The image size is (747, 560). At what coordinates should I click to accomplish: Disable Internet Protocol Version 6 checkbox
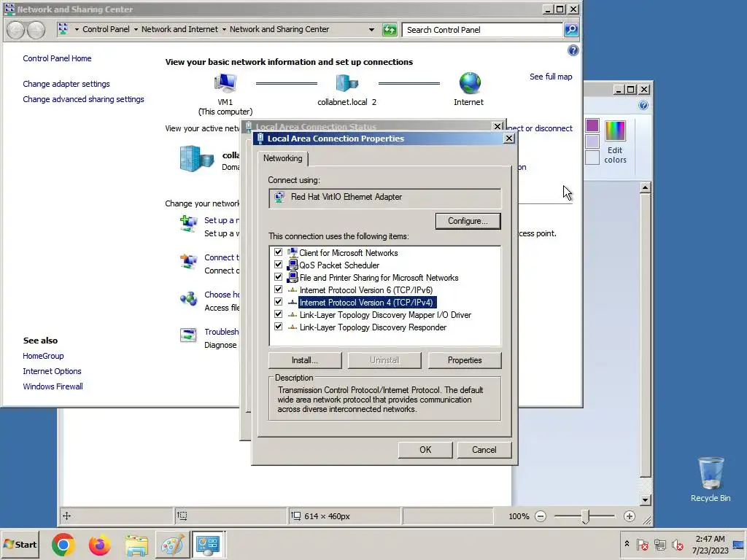(278, 289)
